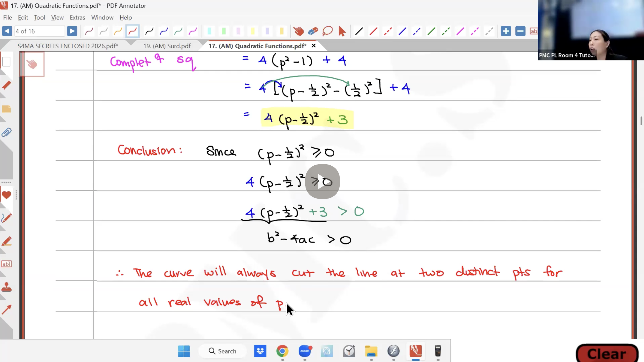Screen dimensions: 644x362
Task: Select the marker highlighter tool in sidebar
Action: [x=6, y=241]
